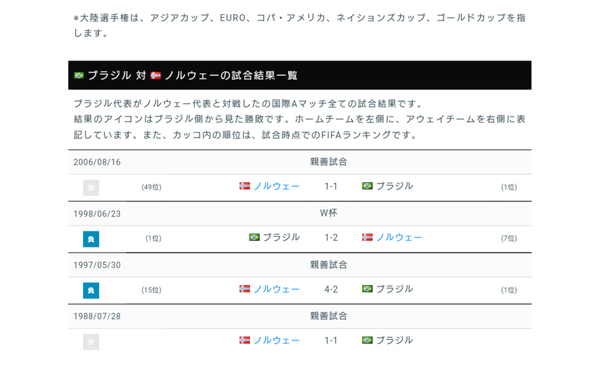The width and height of the screenshot is (615, 369).
Task: Click the Brazil flag in 1998 match row
Action: pyautogui.click(x=254, y=237)
